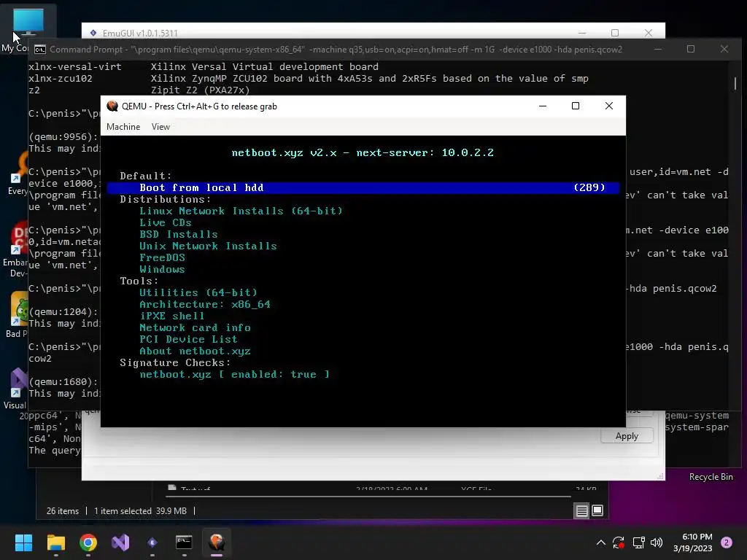Choose Unix Network Installs entry
The height and width of the screenshot is (560, 747).
208,246
